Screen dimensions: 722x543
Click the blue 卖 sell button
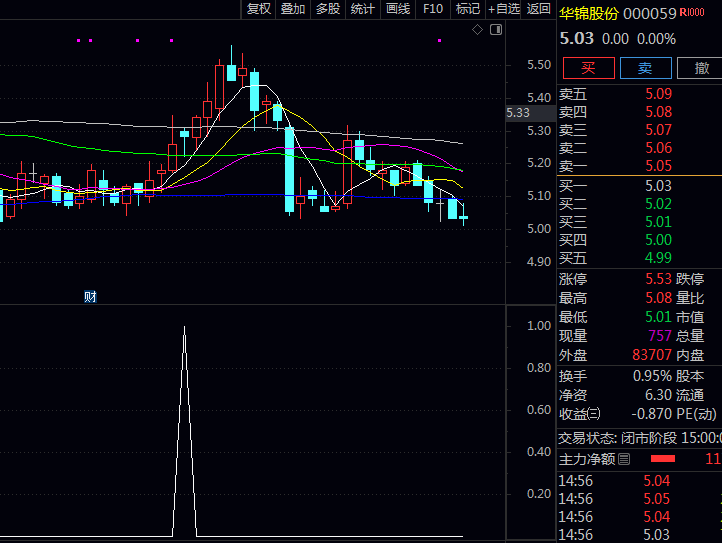point(646,68)
